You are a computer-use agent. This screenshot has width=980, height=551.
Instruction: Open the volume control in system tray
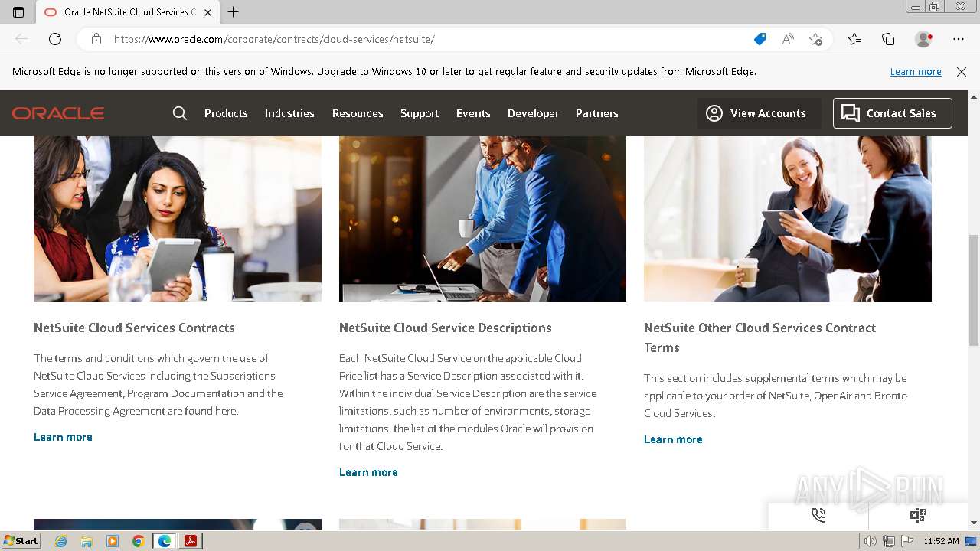point(871,541)
